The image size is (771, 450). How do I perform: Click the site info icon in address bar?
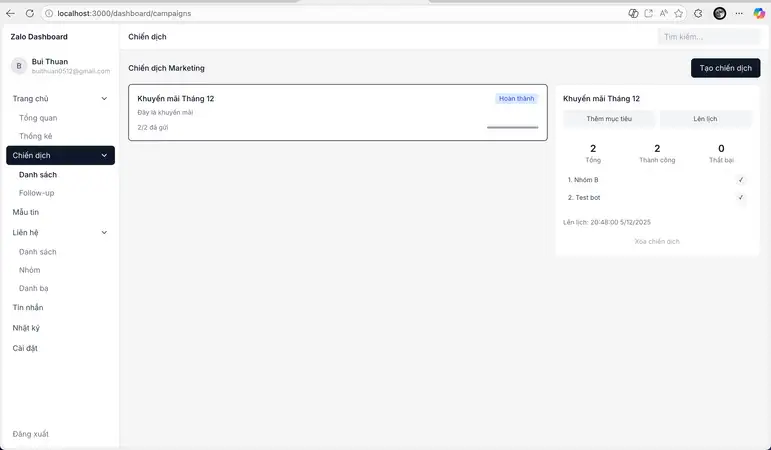tap(49, 13)
